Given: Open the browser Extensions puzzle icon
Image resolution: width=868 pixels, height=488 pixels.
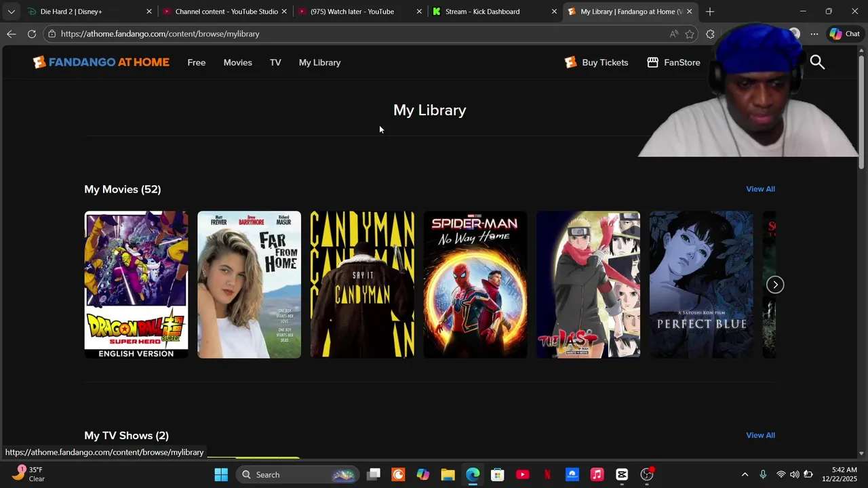Looking at the screenshot, I should tap(710, 34).
